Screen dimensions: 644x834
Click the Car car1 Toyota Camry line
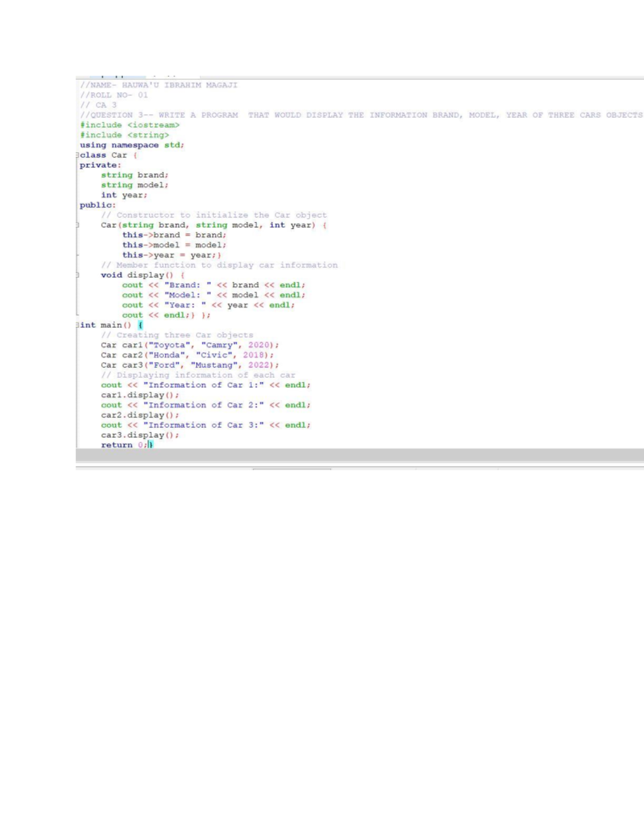pyautogui.click(x=189, y=345)
